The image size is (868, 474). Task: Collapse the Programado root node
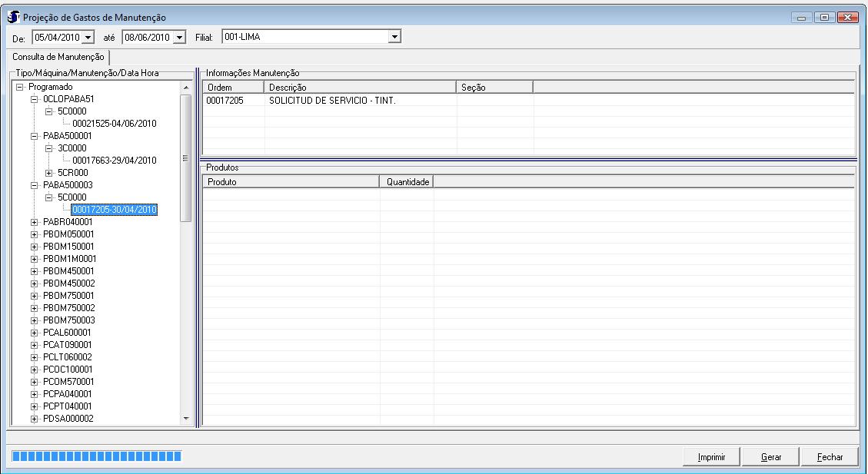click(x=21, y=88)
